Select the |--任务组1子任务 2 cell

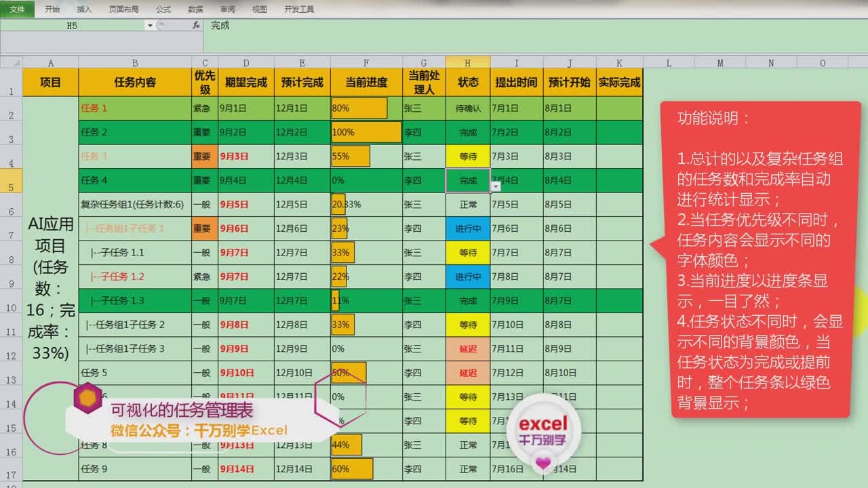[x=135, y=325]
